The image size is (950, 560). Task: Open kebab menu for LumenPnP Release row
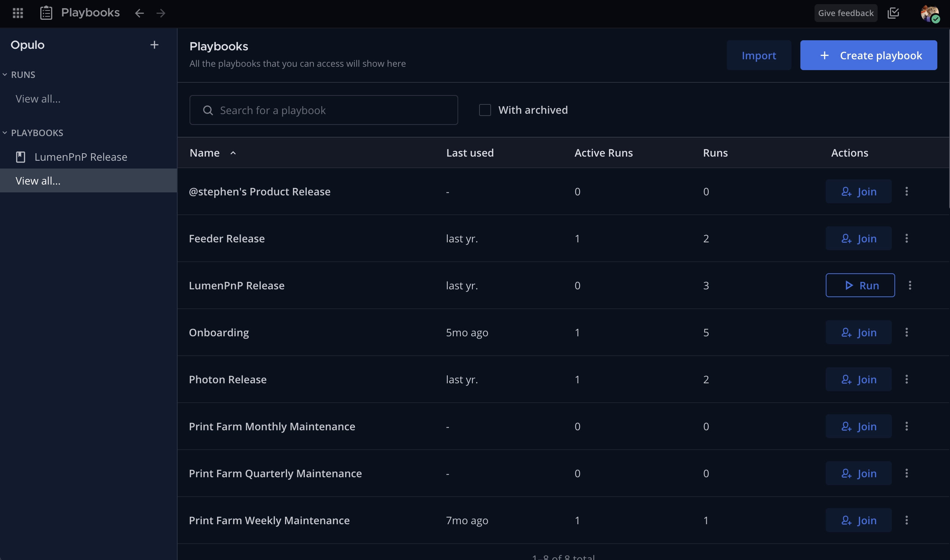tap(910, 285)
